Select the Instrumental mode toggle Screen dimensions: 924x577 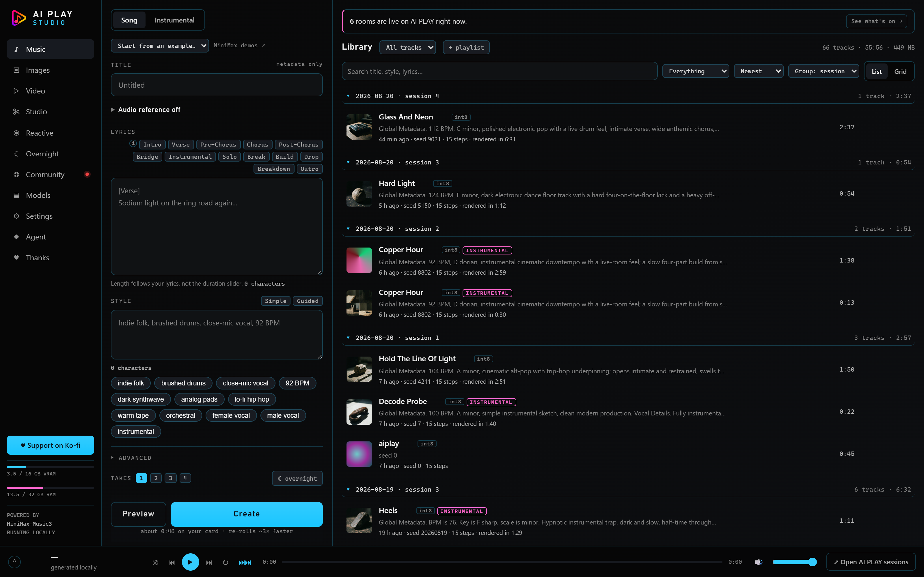174,20
